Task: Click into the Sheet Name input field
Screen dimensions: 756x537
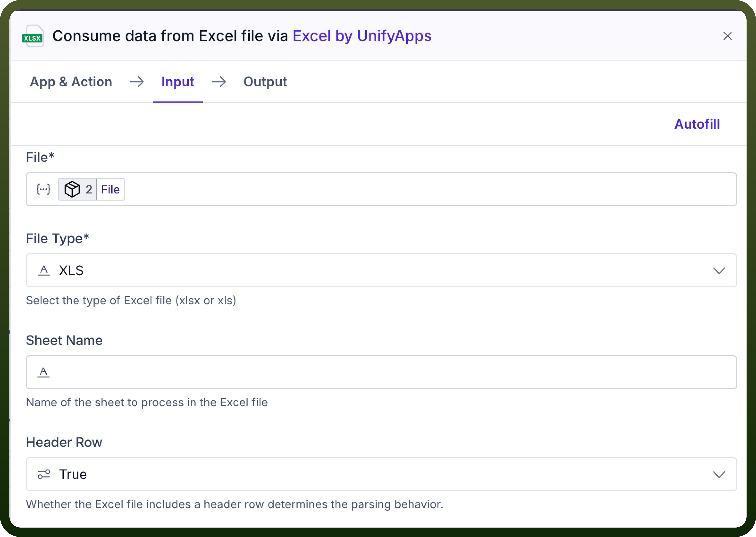Action: point(381,372)
